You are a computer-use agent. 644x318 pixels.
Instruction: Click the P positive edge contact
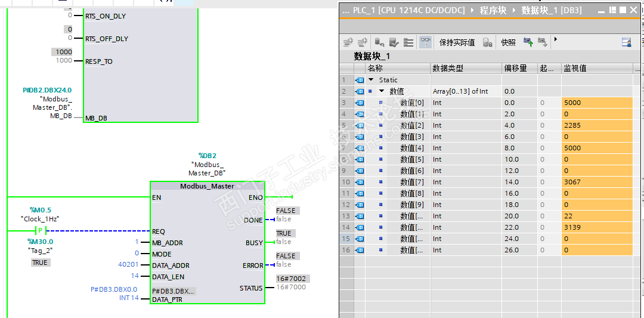tap(41, 230)
